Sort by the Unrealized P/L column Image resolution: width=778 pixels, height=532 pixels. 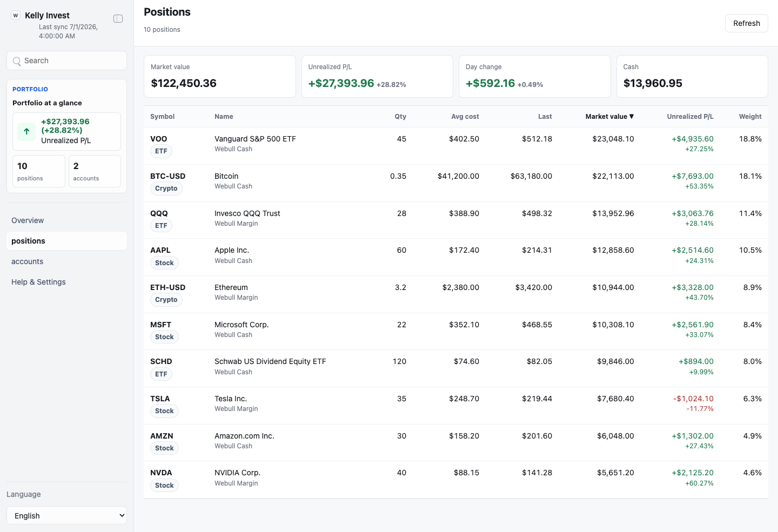coord(690,117)
